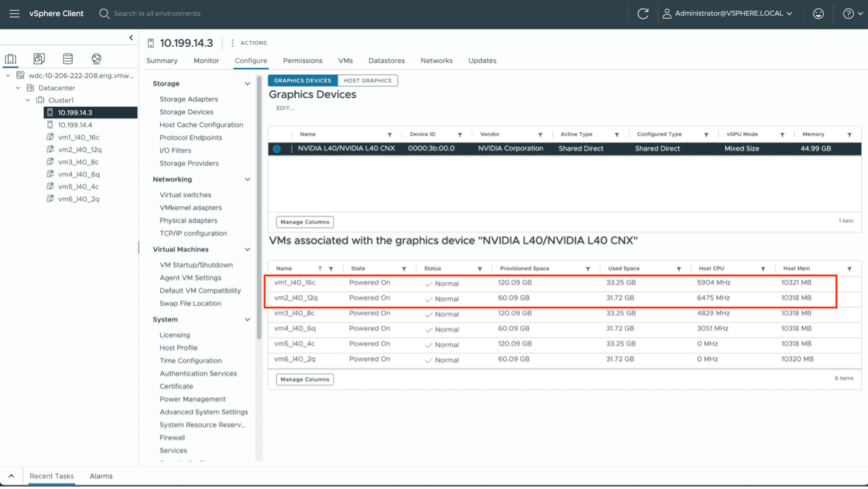Collapse the Storage settings section
The width and height of the screenshot is (868, 489).
point(246,83)
